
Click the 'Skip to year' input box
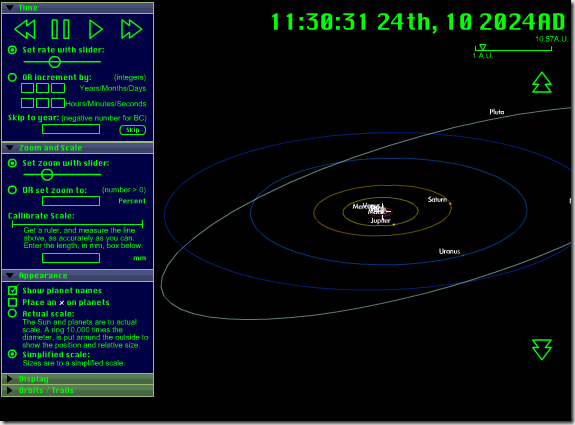pyautogui.click(x=71, y=129)
